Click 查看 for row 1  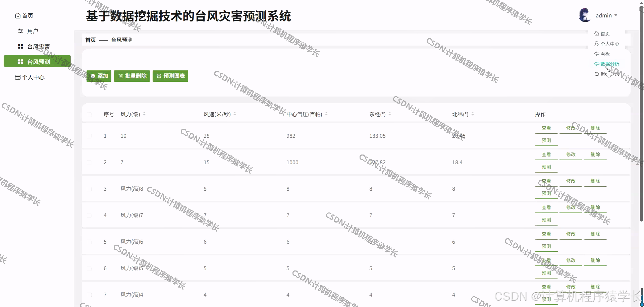click(x=546, y=128)
